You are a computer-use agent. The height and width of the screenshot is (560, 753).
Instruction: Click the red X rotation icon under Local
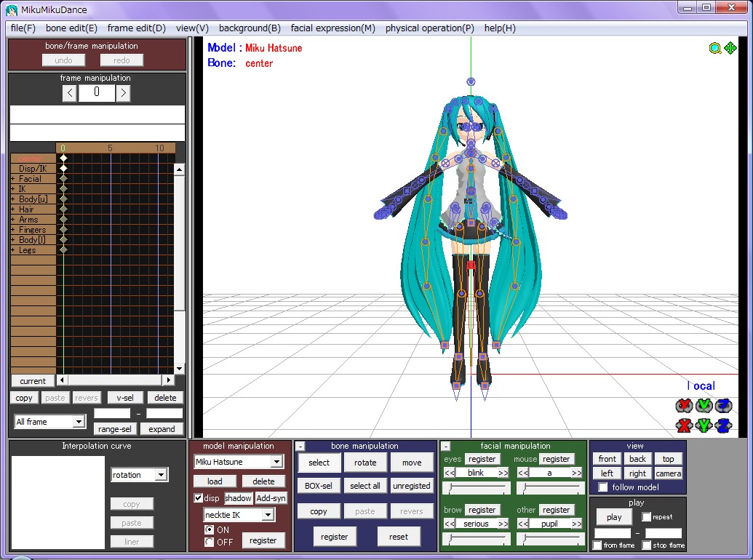[684, 406]
